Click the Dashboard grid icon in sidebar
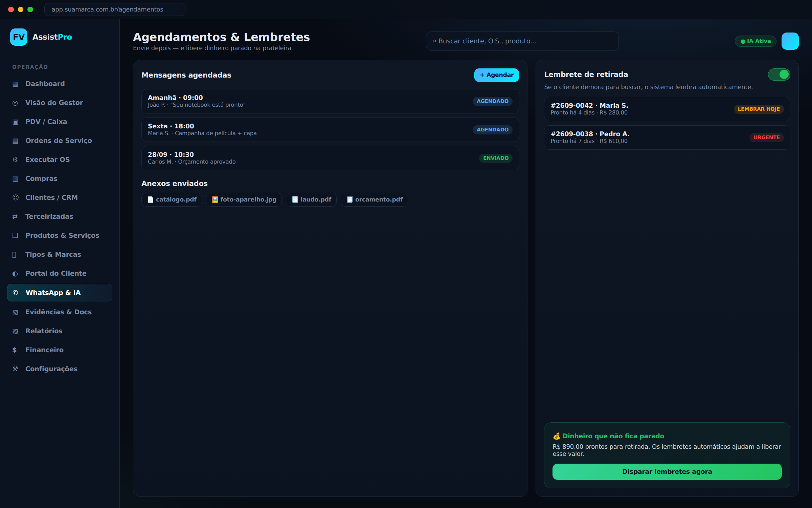Screen dimensions: 812x508 15,84
